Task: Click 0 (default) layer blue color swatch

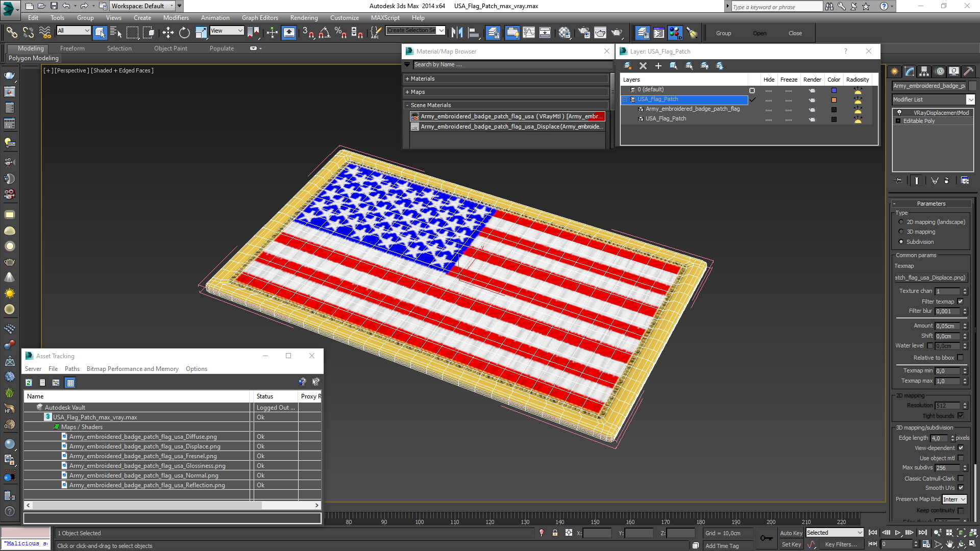Action: pyautogui.click(x=834, y=90)
